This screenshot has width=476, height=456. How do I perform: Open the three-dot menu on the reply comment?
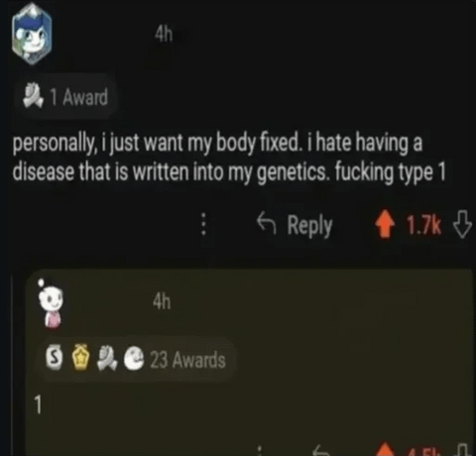(x=260, y=451)
